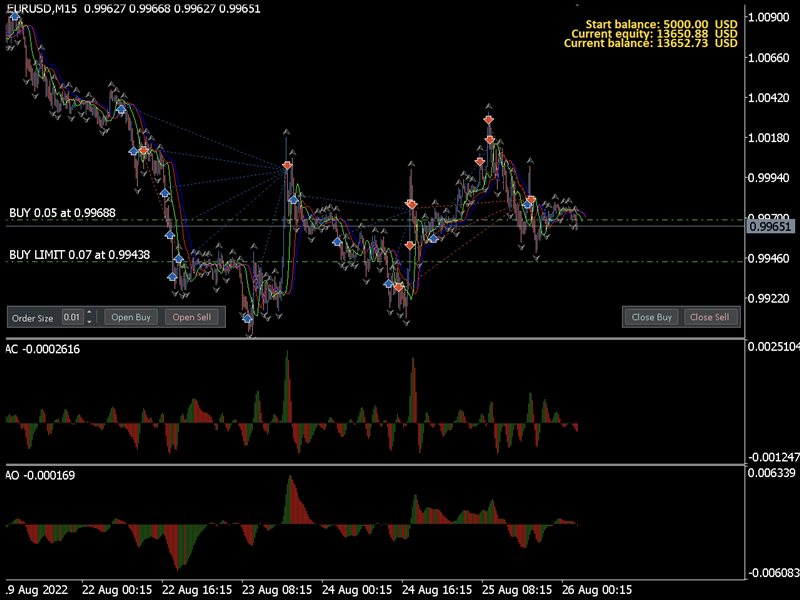
Task: Click Close Buy to exit long positions
Action: [651, 317]
